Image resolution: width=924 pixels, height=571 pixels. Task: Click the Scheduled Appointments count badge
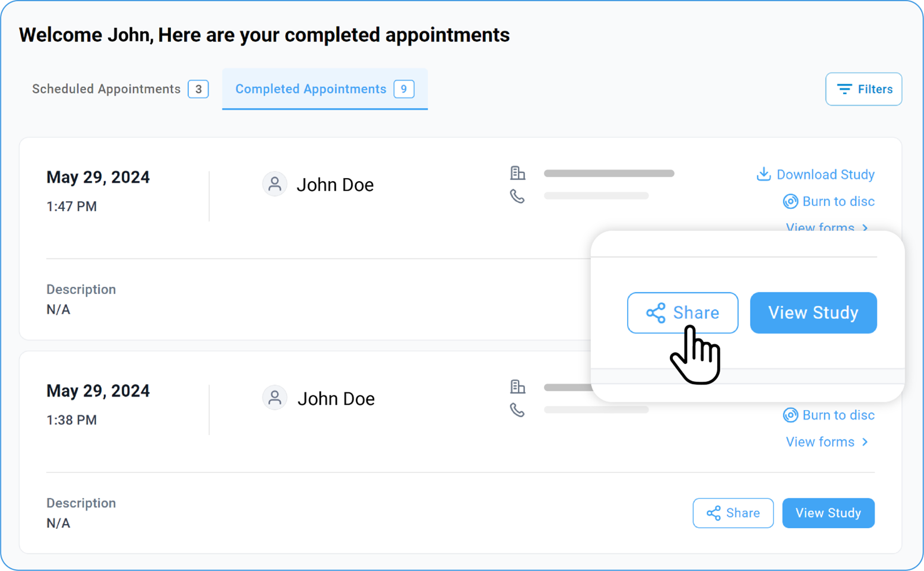tap(198, 89)
